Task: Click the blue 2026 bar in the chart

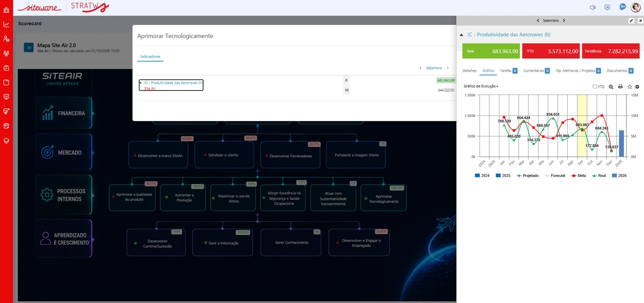Action: 621,143
